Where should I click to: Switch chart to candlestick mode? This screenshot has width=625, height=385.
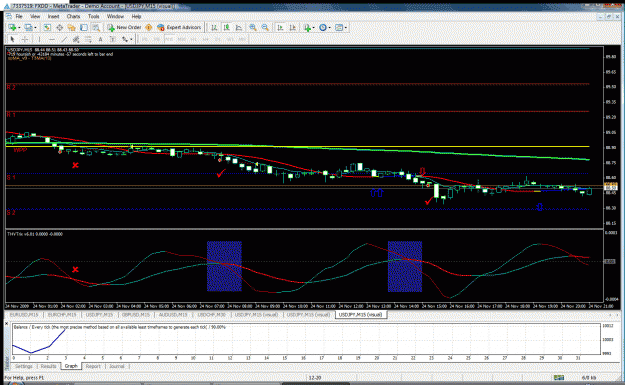(226, 28)
